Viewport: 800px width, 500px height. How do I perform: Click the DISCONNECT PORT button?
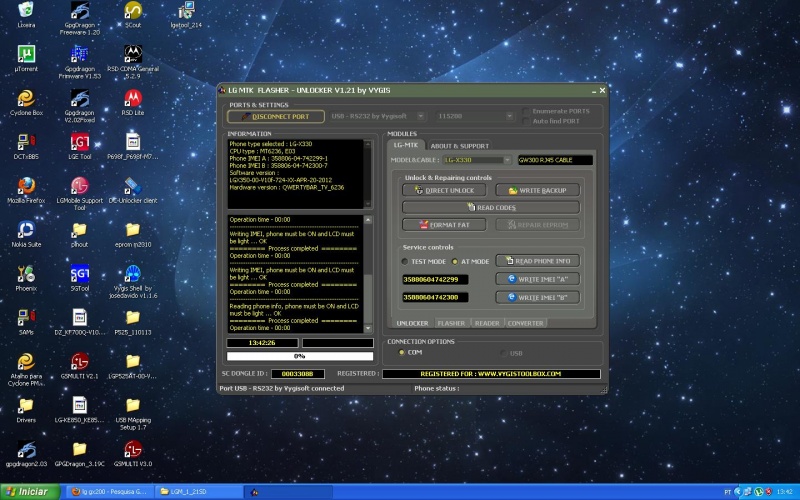(276, 116)
